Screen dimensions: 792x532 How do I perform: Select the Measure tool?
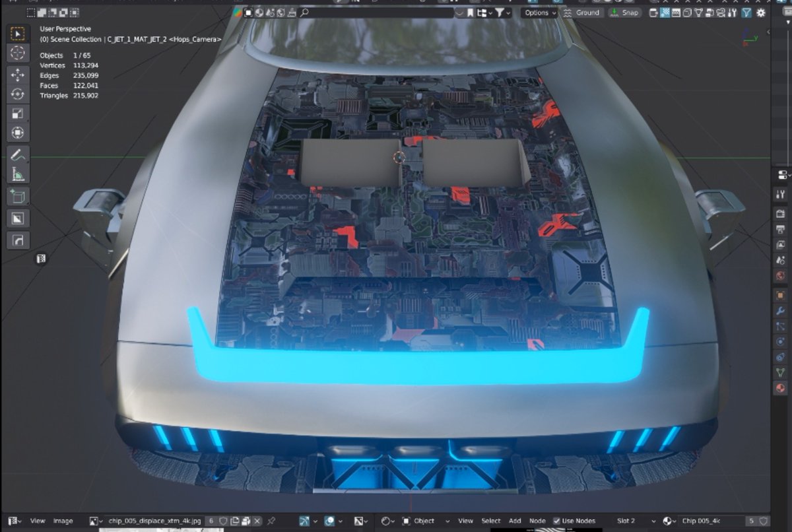[18, 174]
